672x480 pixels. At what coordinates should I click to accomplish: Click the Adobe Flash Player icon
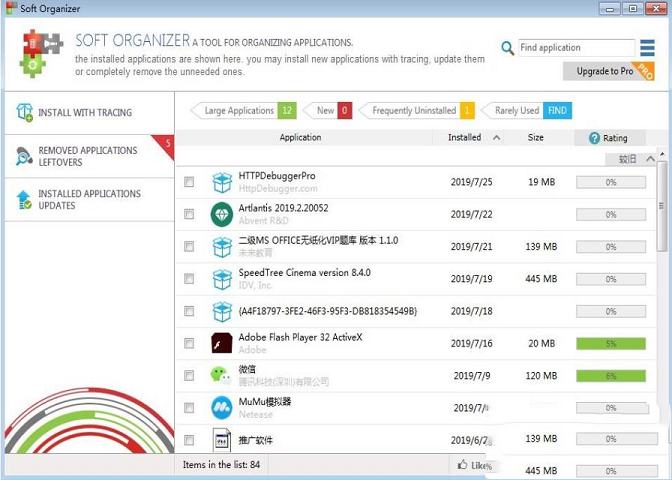pos(221,344)
